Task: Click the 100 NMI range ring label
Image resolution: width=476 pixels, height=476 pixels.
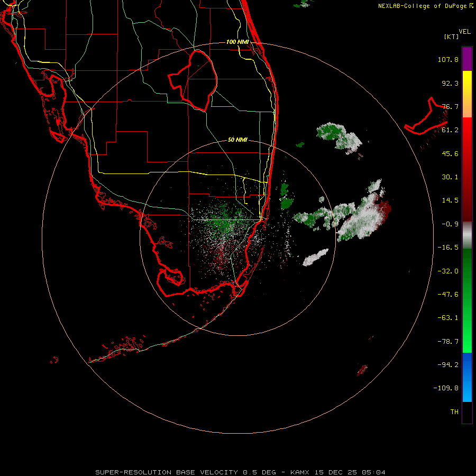Action: pyautogui.click(x=237, y=42)
